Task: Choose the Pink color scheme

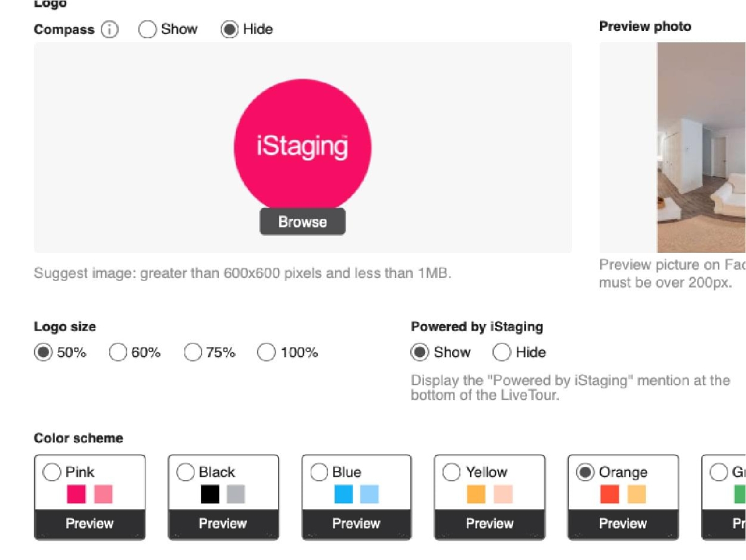Action: (x=52, y=472)
